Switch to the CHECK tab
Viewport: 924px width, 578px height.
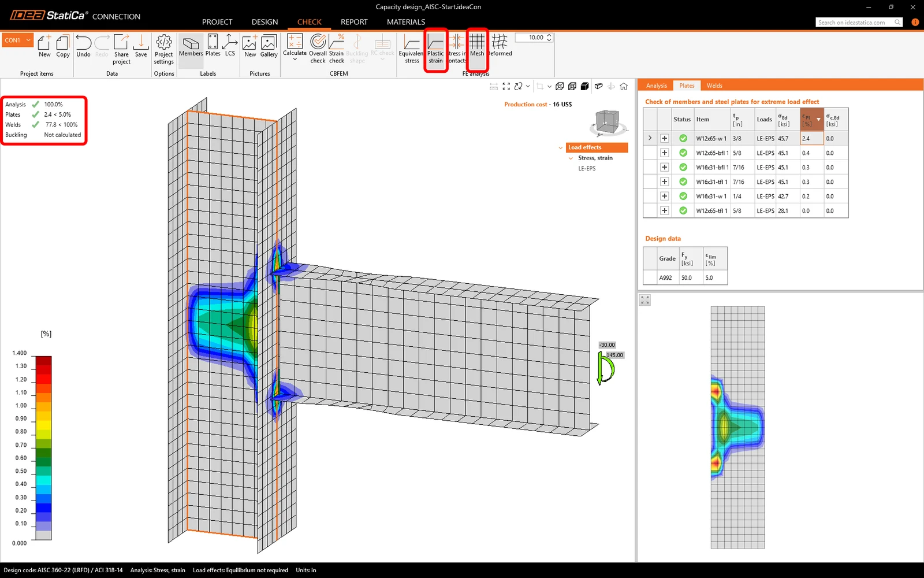point(309,22)
